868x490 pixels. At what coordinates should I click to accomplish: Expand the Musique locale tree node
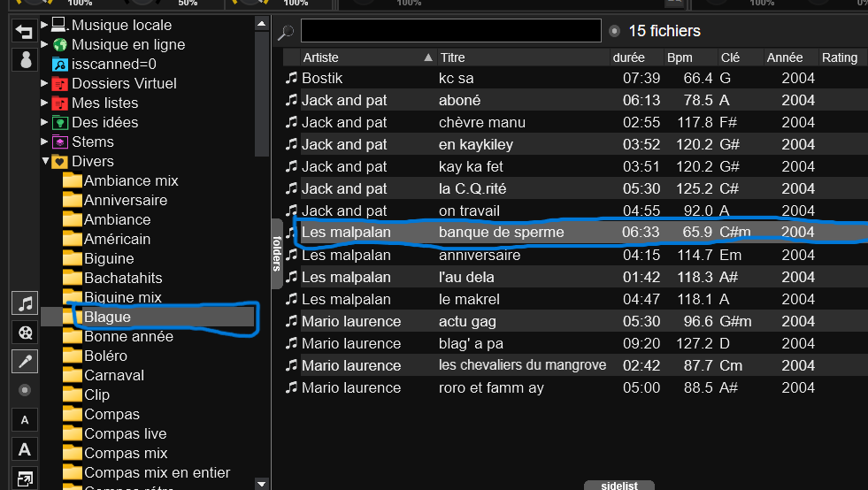[x=45, y=25]
